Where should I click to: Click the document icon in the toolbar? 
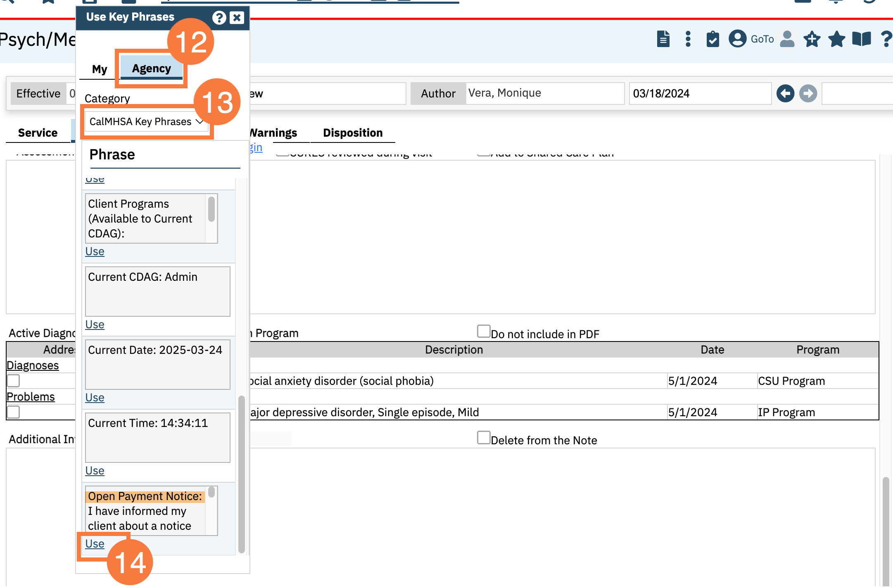point(663,39)
